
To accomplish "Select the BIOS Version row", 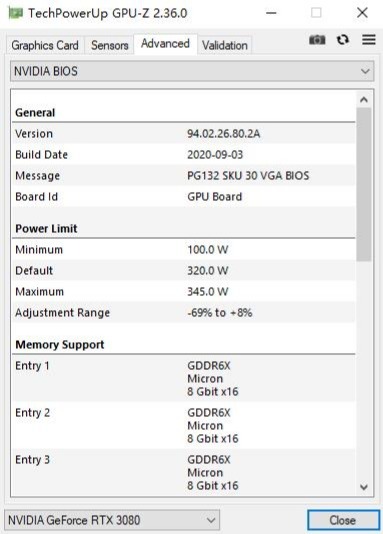I will [x=184, y=134].
